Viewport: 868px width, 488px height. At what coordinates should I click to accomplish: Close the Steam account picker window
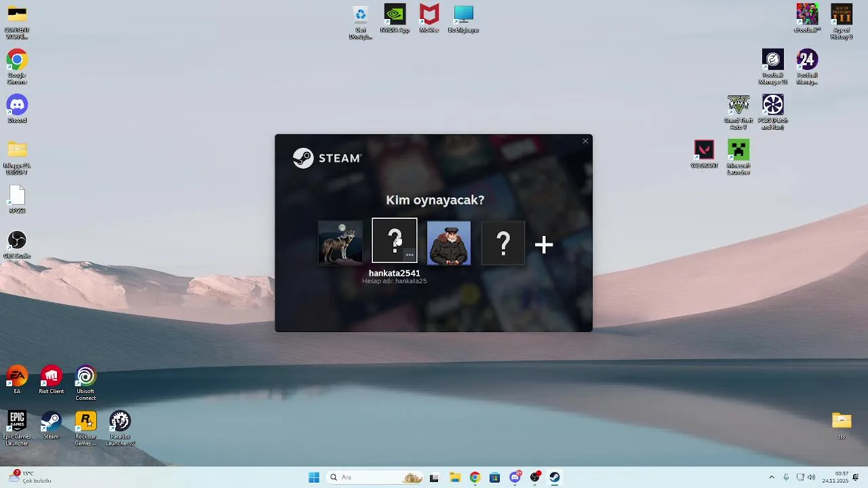click(x=585, y=141)
